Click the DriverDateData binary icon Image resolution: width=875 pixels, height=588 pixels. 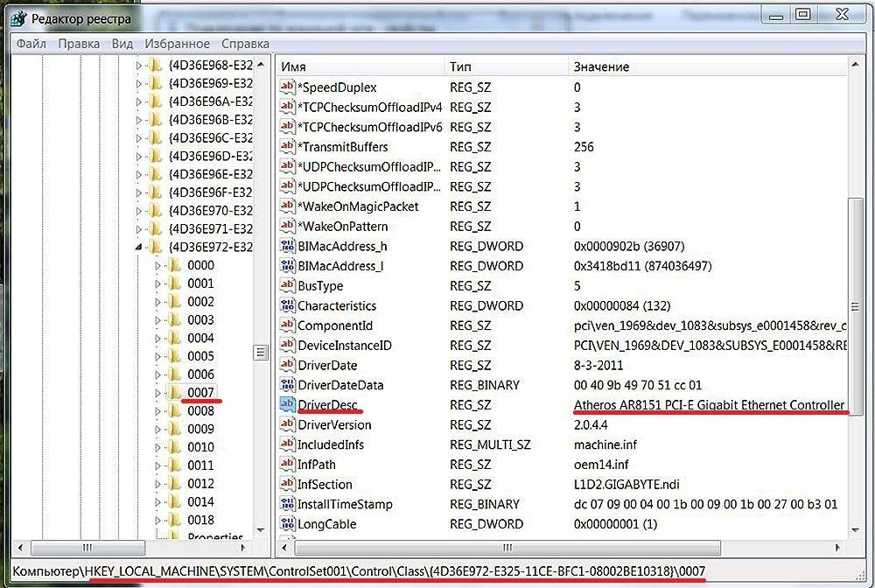click(287, 384)
